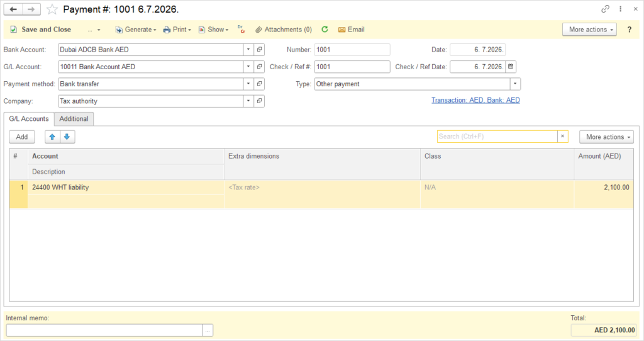644x341 pixels.
Task: Expand the ellipsis toolbar dropdown
Action: pyautogui.click(x=94, y=30)
